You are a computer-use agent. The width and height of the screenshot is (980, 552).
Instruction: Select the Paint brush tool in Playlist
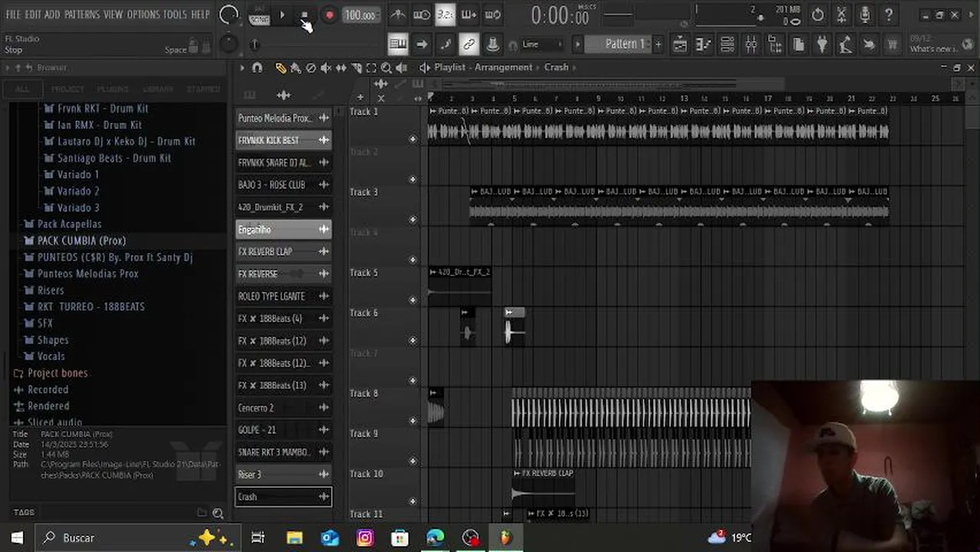[296, 67]
